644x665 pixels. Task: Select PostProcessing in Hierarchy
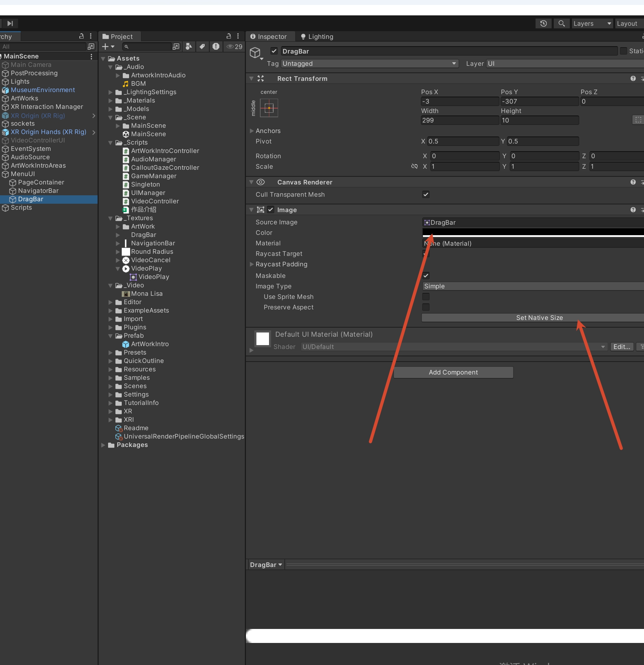(x=34, y=73)
